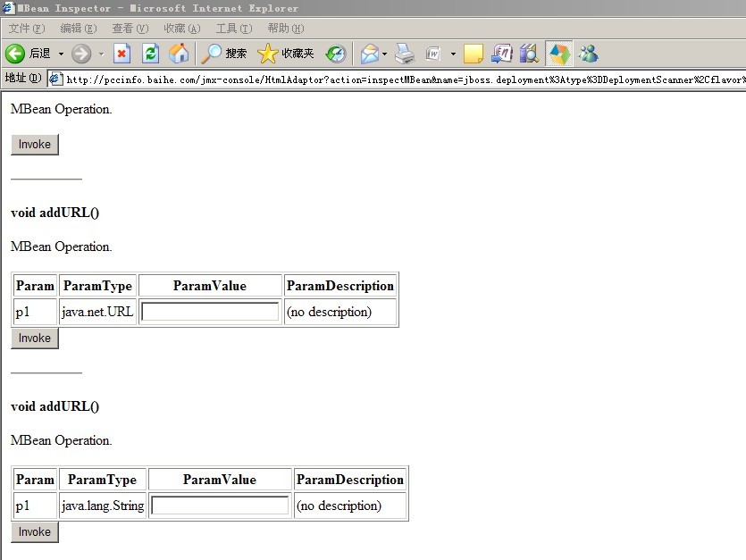
Task: Go to the Home page icon
Action: (179, 54)
